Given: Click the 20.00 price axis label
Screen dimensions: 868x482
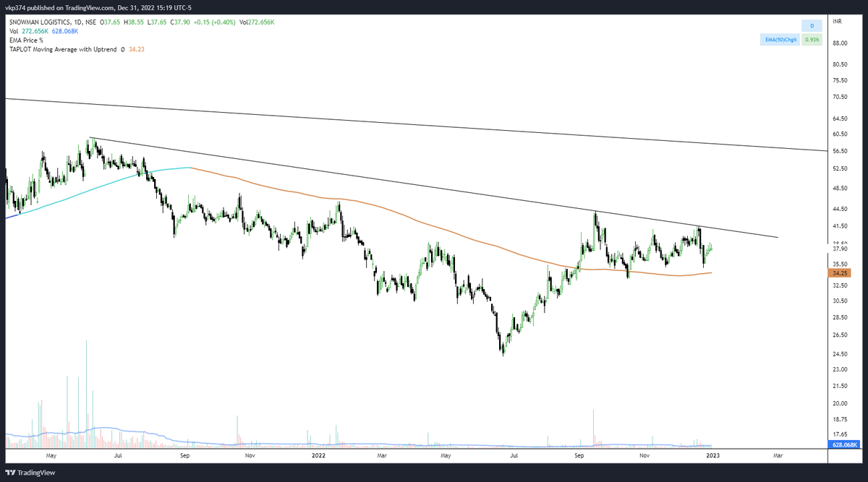Looking at the screenshot, I should 840,403.
